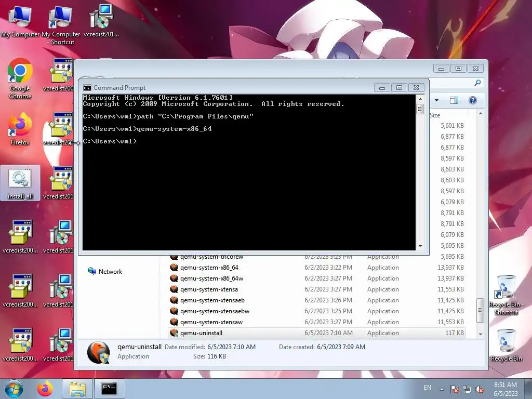Click the Command Prompt title bar text
This screenshot has height=399, width=532.
[x=119, y=87]
